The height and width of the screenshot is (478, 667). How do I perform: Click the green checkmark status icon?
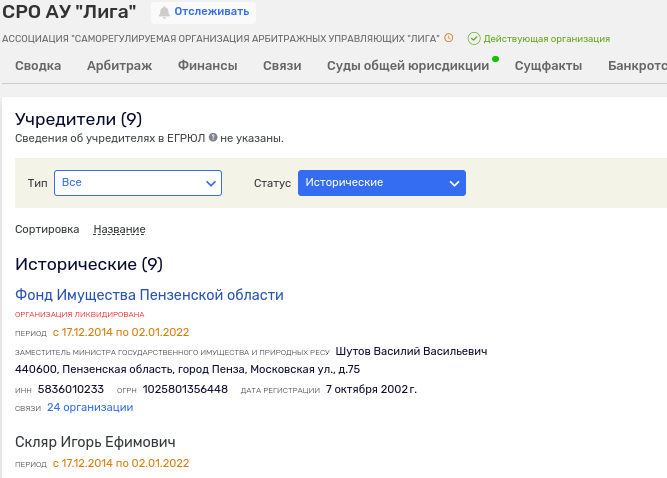click(473, 39)
